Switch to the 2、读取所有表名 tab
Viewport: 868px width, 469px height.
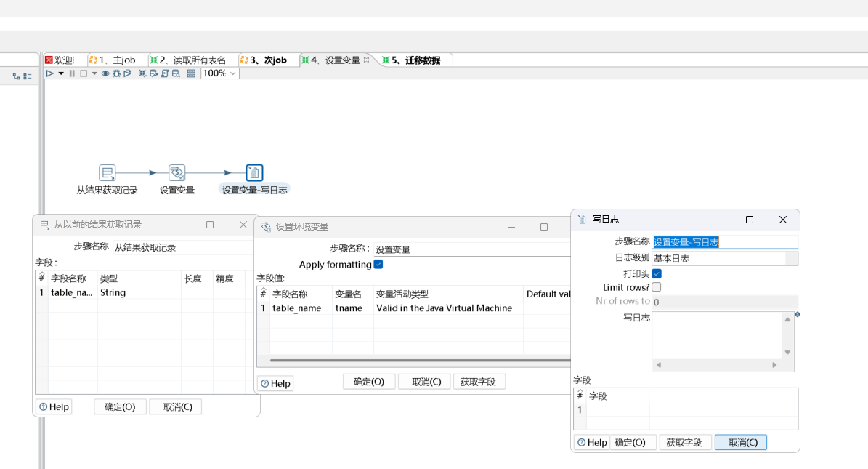click(x=188, y=60)
